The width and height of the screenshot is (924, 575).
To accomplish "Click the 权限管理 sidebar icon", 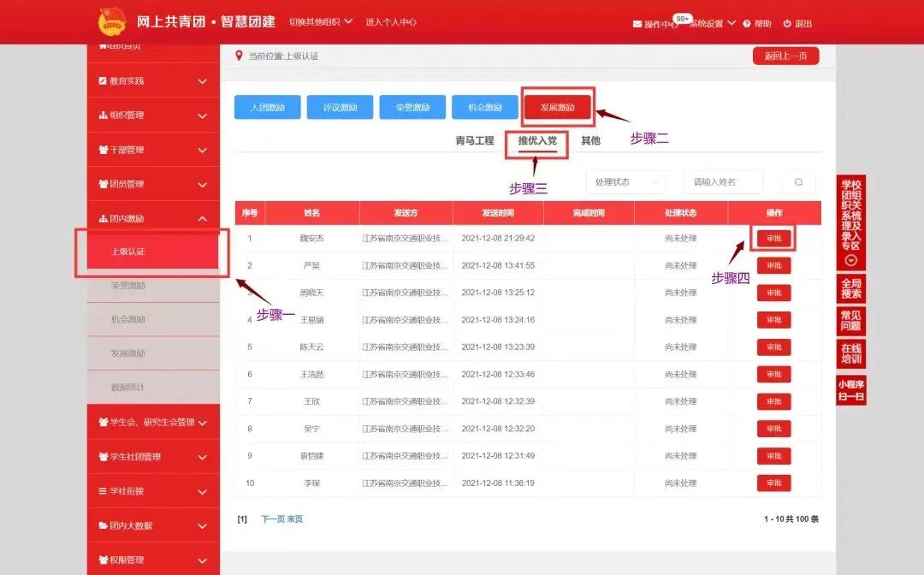I will click(x=103, y=560).
